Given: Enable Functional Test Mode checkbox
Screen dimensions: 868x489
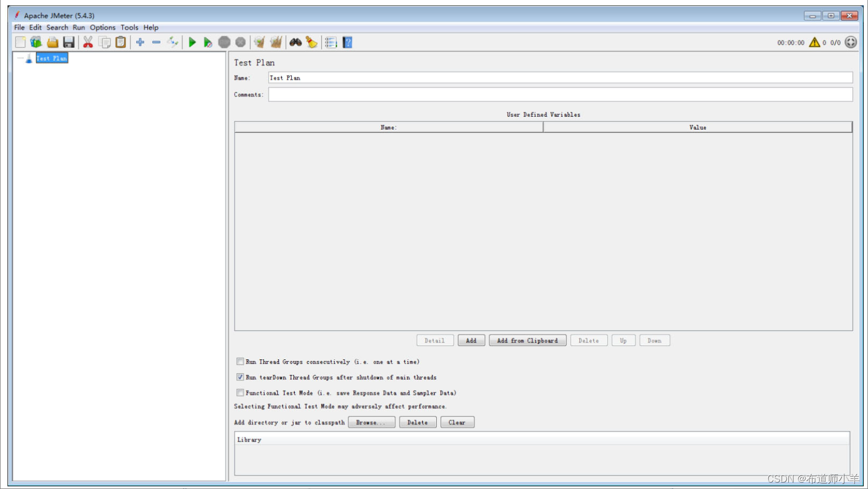Looking at the screenshot, I should pyautogui.click(x=240, y=393).
